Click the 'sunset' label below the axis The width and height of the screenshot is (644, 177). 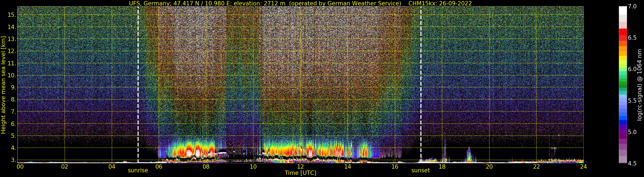coord(421,171)
